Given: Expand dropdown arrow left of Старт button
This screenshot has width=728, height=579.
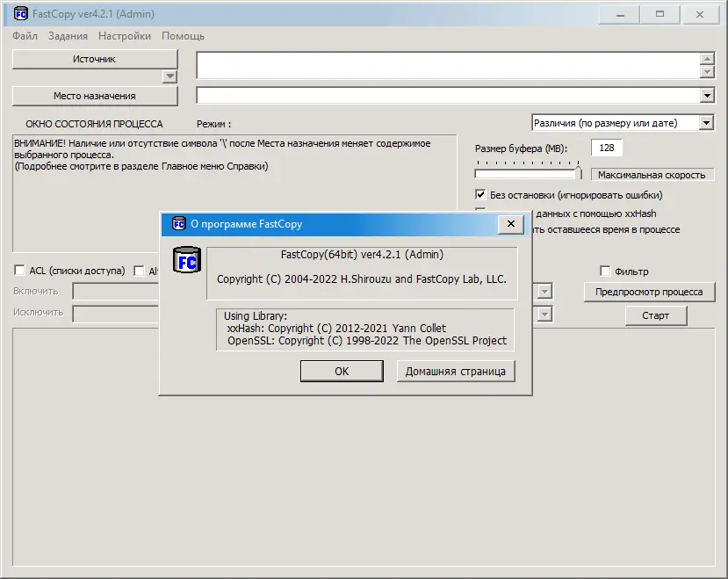Looking at the screenshot, I should 544,315.
